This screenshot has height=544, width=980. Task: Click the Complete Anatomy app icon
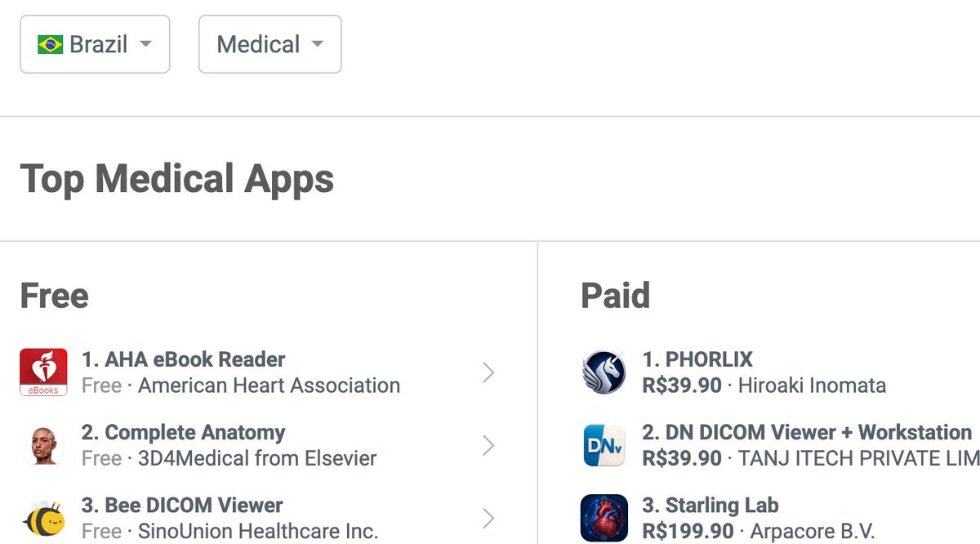coord(43,445)
